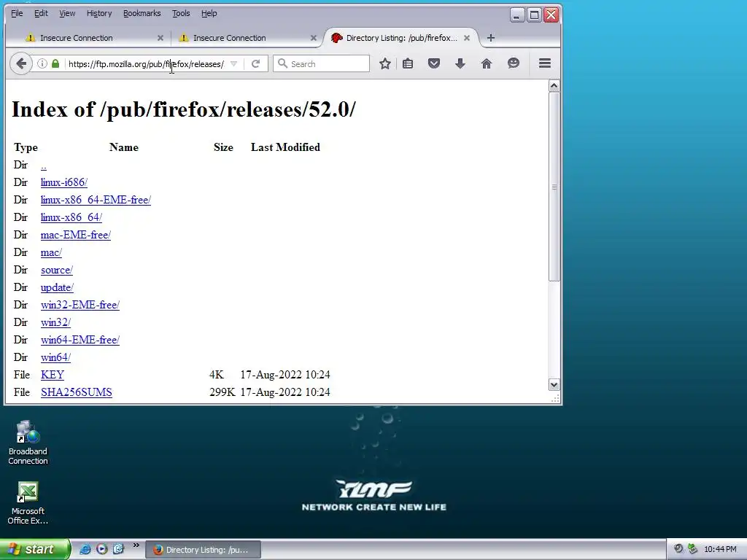Screen dimensions: 747x560
Task: Save page to Pocket icon
Action: (433, 63)
